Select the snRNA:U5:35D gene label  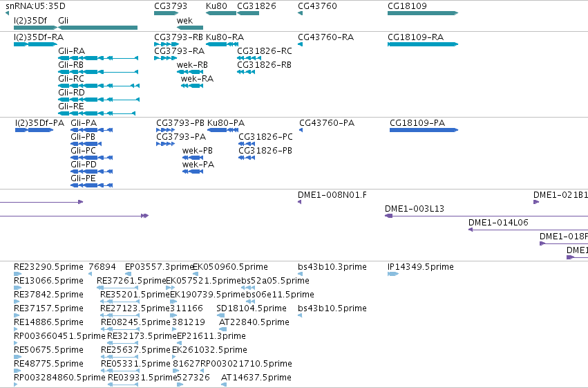(x=35, y=6)
